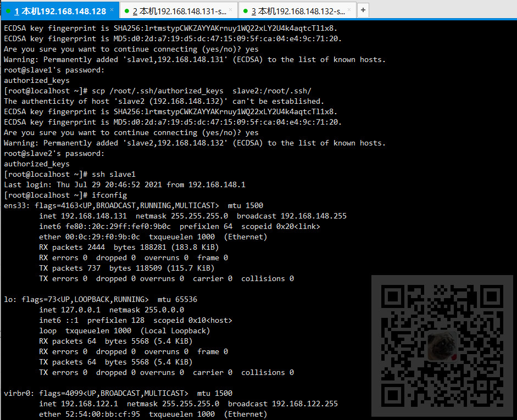Click 'loop txqueuelen 1000 (Local Loopback)' line
Screen dimensions: 517x420
pos(125,331)
